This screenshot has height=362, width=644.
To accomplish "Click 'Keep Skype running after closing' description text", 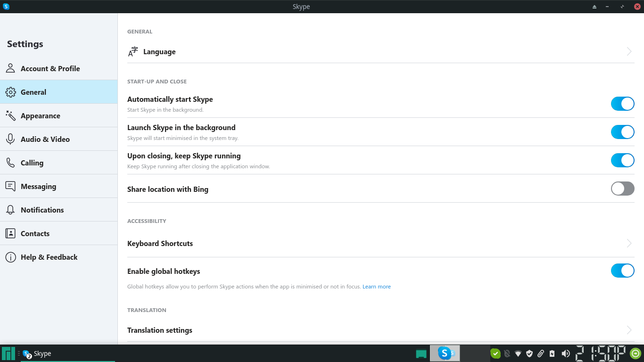I will coord(198,166).
